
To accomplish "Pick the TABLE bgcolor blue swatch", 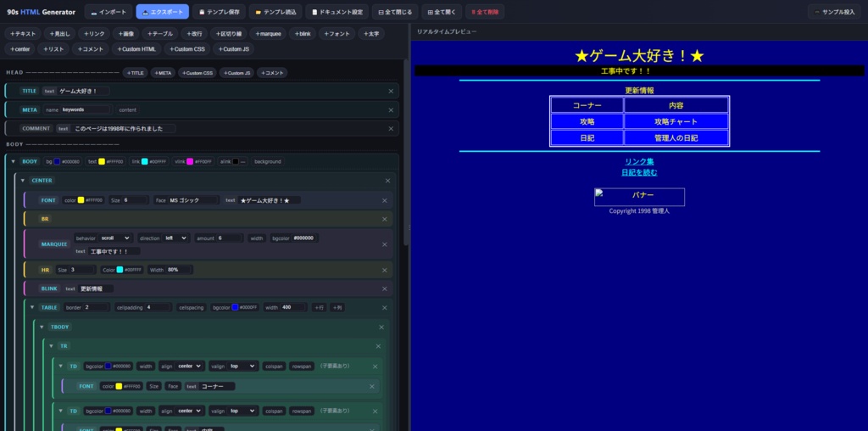I will tap(235, 307).
